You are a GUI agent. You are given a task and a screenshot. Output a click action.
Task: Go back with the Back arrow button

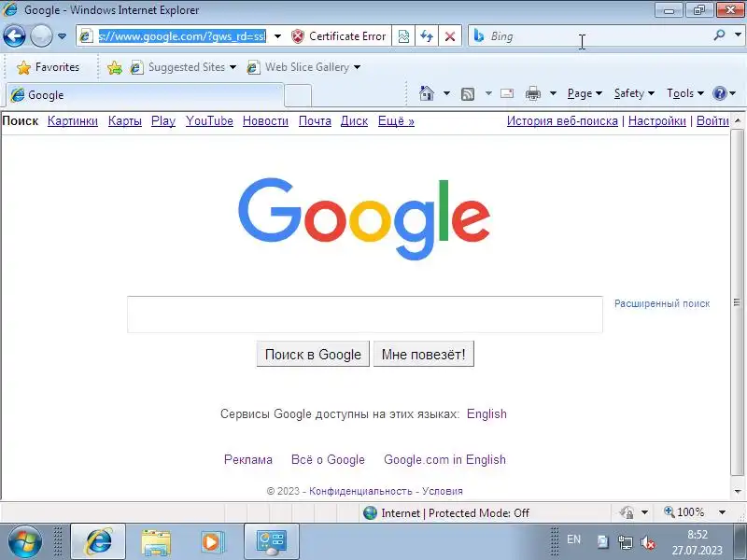click(14, 35)
